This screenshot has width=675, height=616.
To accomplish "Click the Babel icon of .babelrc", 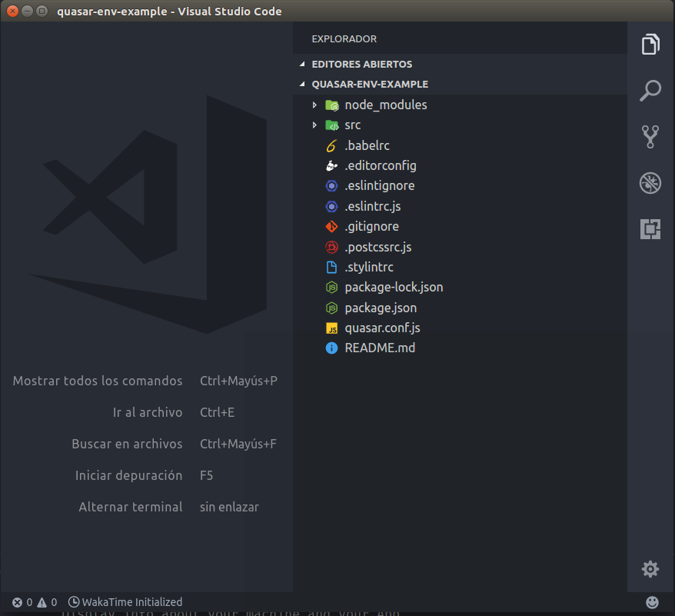I will click(331, 146).
